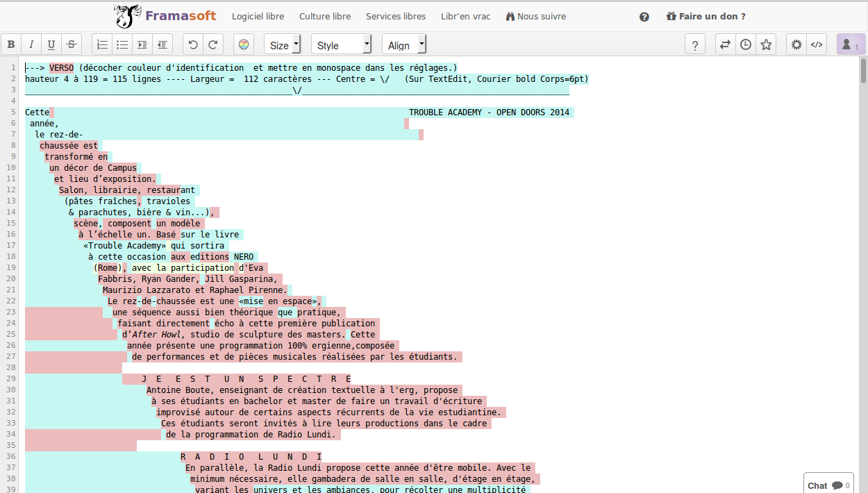Screen dimensions: 868x493
Task: Apply strikethrough to text
Action: [x=72, y=44]
